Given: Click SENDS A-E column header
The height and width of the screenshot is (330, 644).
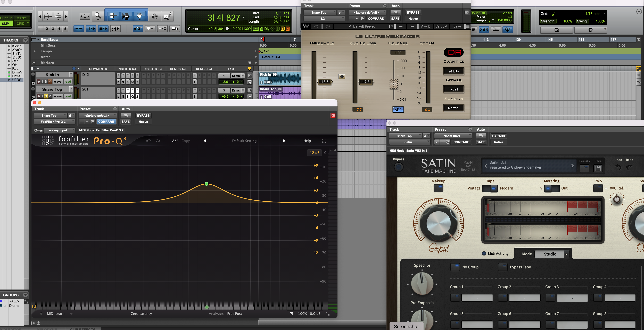Looking at the screenshot, I should click(x=178, y=69).
